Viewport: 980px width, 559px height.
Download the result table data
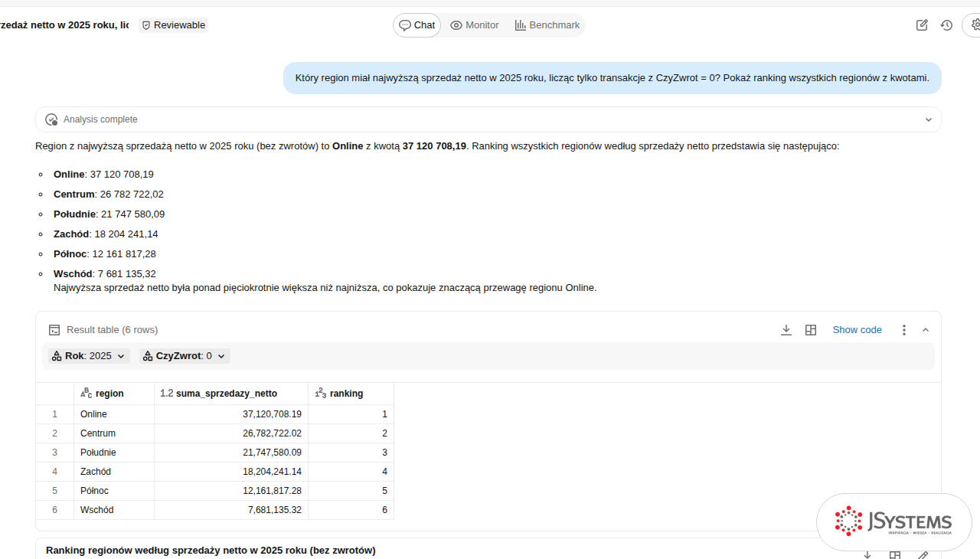[786, 330]
